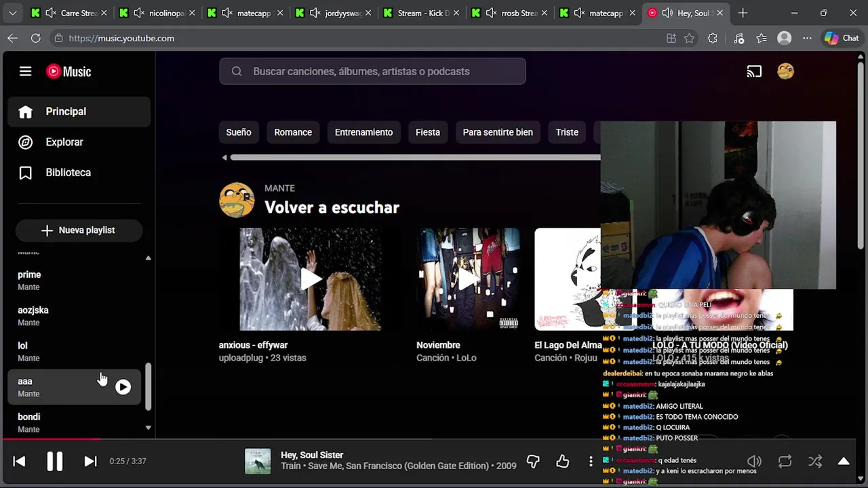The image size is (868, 488).
Task: Switch to the Stream - Kick tab
Action: pyautogui.click(x=421, y=13)
